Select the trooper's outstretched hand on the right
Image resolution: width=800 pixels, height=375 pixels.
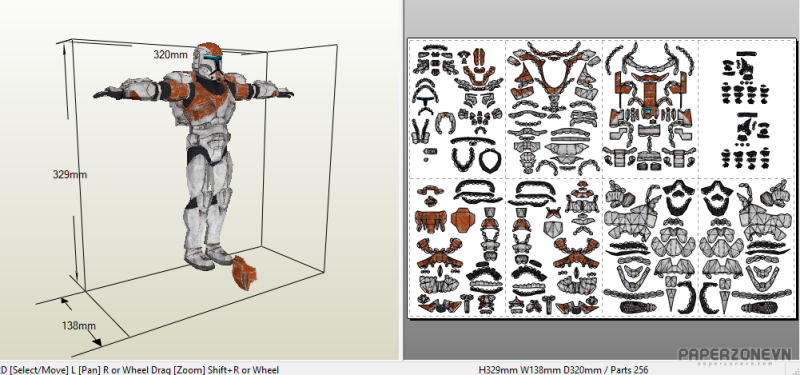coord(283,93)
